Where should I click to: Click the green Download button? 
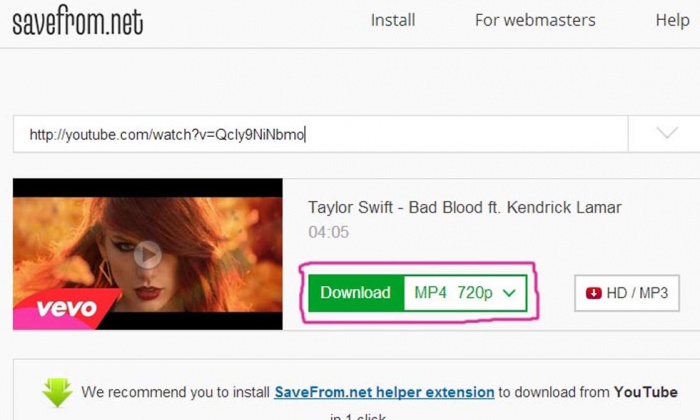356,293
